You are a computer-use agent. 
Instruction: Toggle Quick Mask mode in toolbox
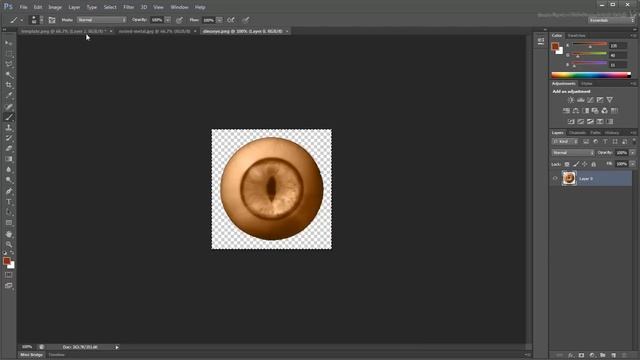9,275
